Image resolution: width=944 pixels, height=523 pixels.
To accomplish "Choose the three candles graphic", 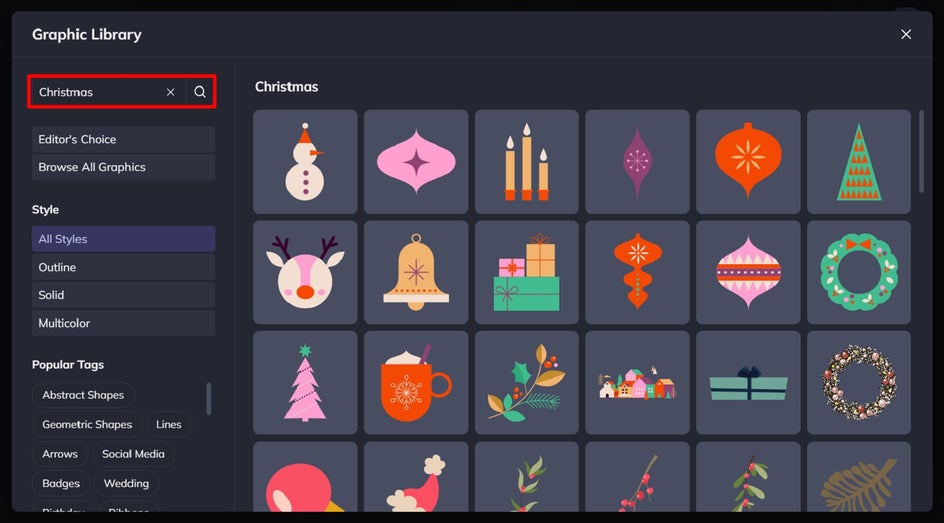I will [527, 161].
